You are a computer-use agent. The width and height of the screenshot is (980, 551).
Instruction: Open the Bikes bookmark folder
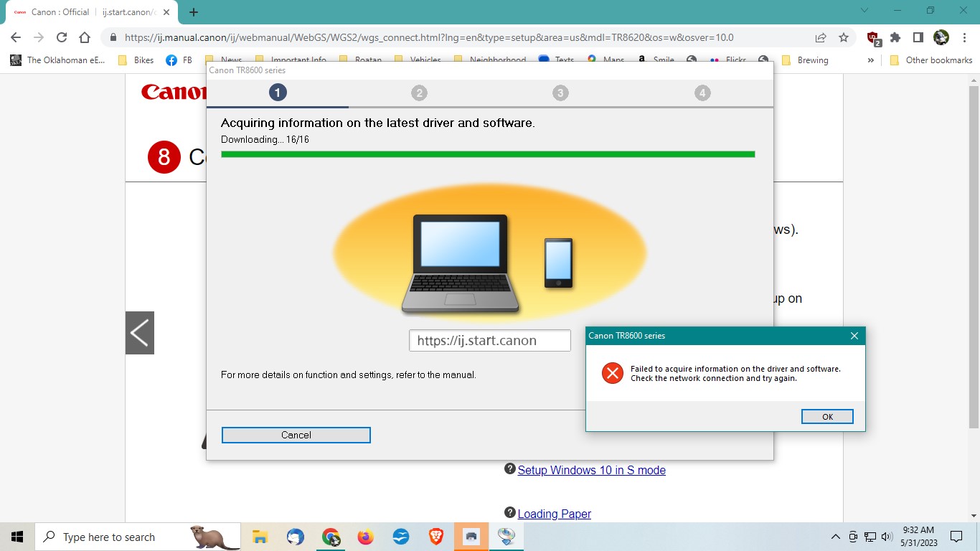click(x=136, y=60)
